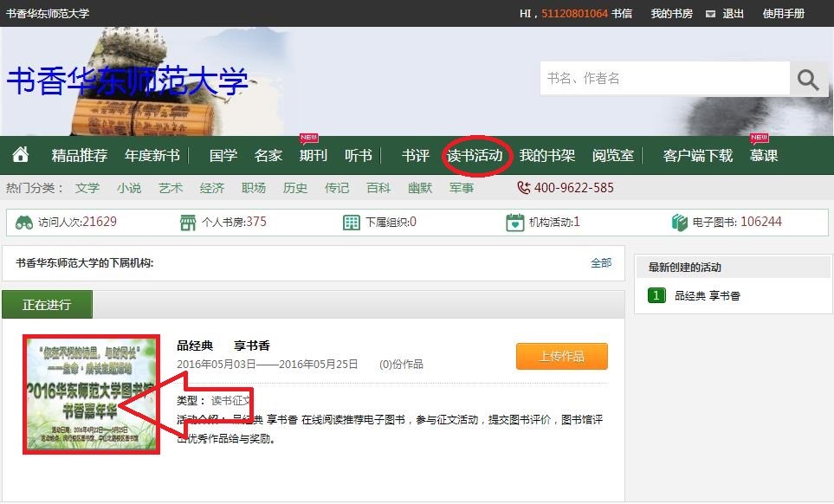Open 客户端下载 in navigation bar
834x504 pixels.
(x=697, y=156)
